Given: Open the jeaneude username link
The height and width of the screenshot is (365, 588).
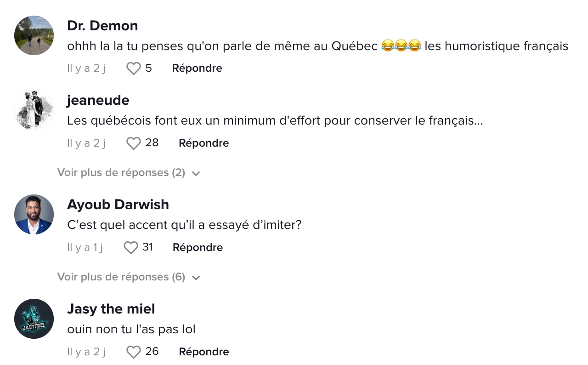Looking at the screenshot, I should (98, 100).
